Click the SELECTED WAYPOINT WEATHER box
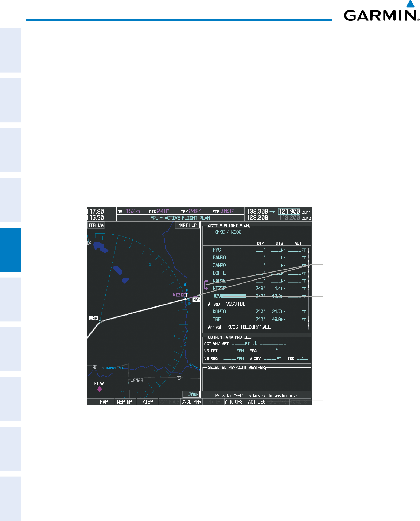Image resolution: width=420 pixels, height=521 pixels. click(257, 379)
